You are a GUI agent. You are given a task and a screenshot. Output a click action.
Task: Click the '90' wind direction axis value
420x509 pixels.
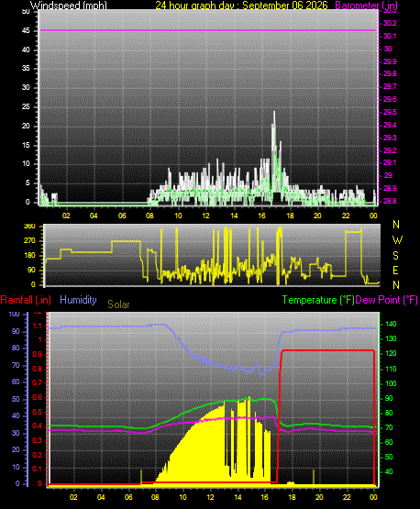(31, 270)
